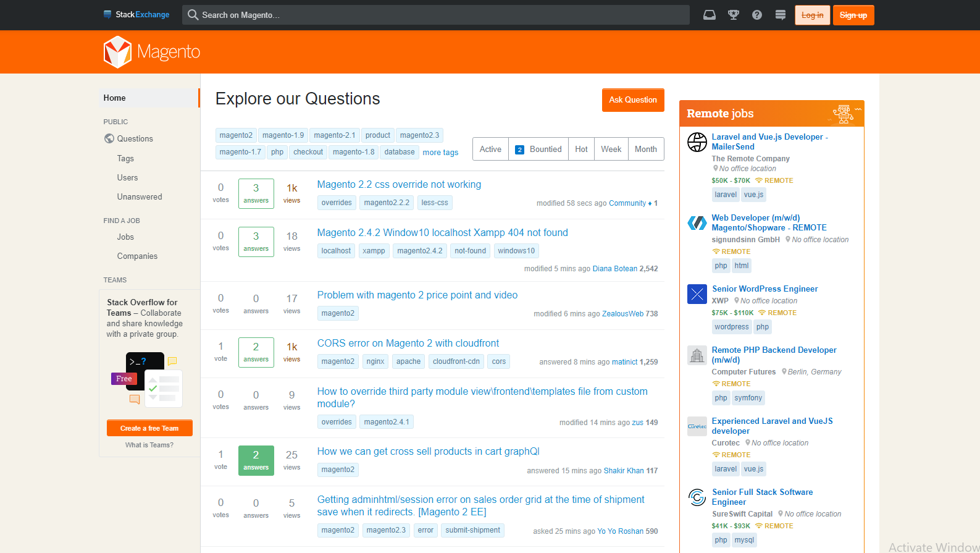The height and width of the screenshot is (553, 980).
Task: Select the Hot tab
Action: click(x=581, y=149)
